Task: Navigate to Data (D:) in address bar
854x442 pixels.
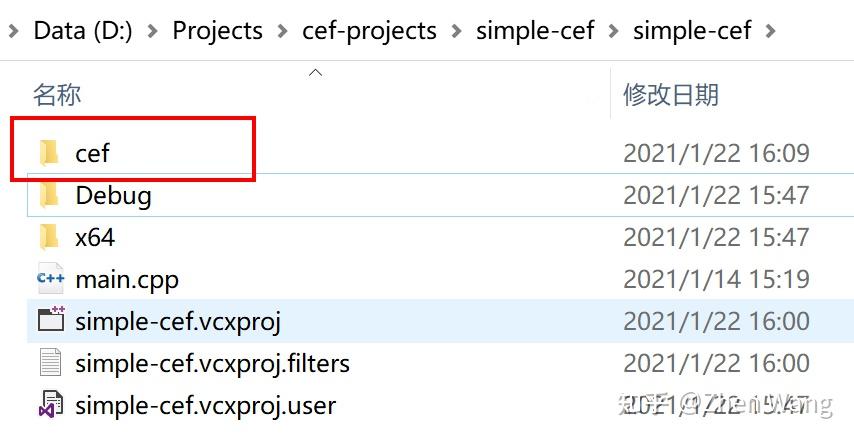Action: [x=85, y=31]
